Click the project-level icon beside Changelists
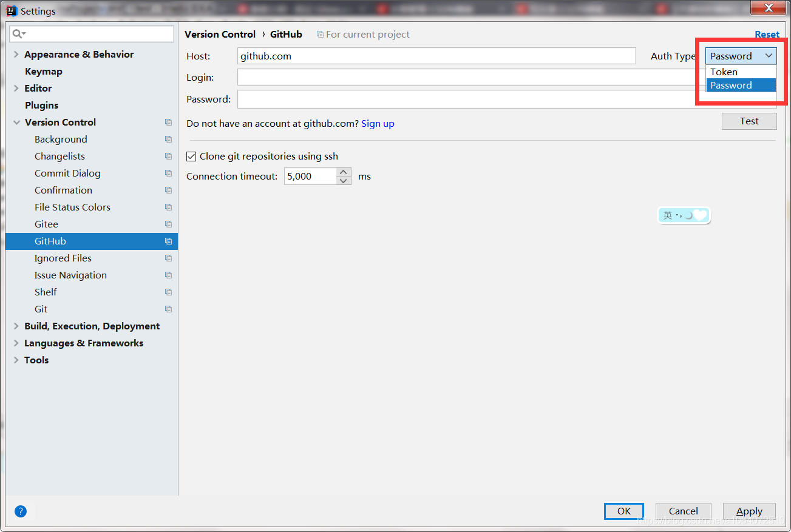The image size is (791, 532). click(168, 157)
